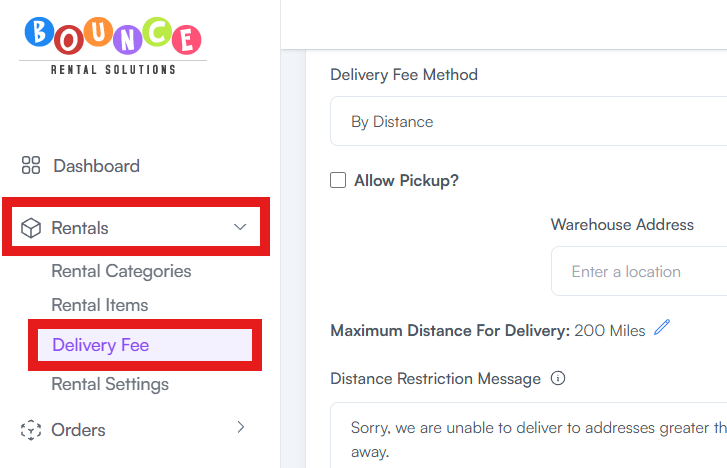Collapse the Rentals menu chevron
The image size is (727, 468).
240,227
